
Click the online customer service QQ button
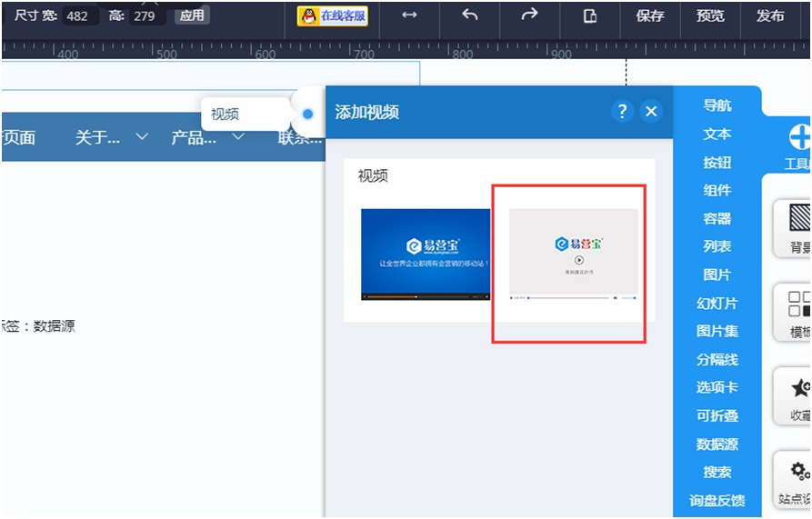pos(333,16)
